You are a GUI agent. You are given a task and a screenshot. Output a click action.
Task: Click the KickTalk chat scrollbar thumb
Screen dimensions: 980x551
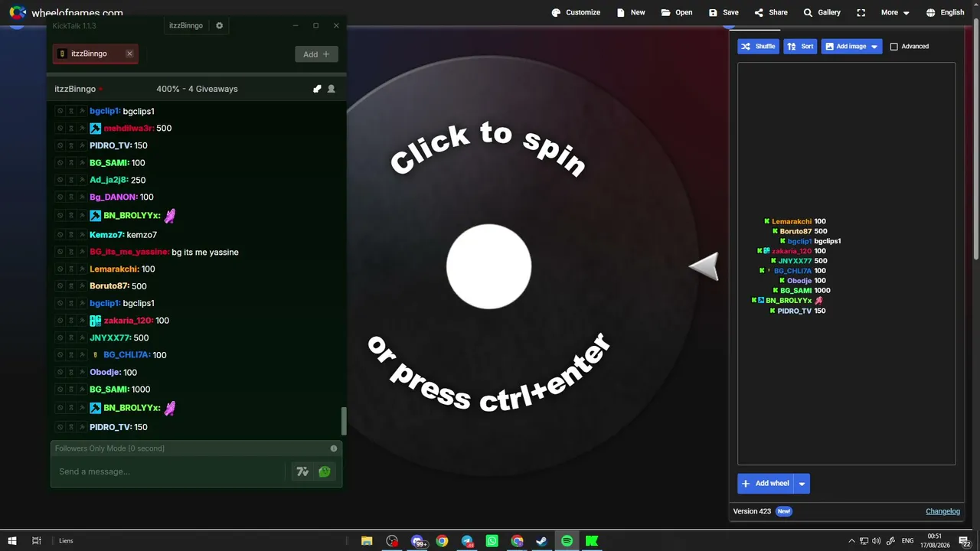tap(343, 420)
